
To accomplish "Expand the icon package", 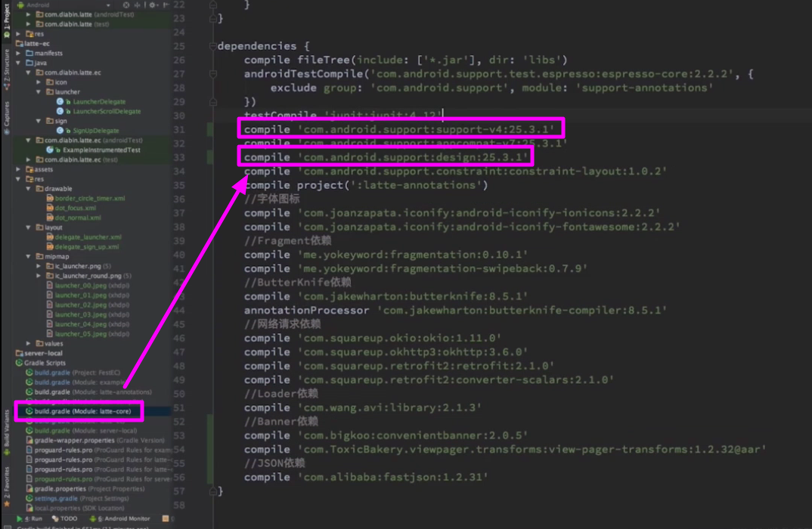I will (x=39, y=82).
